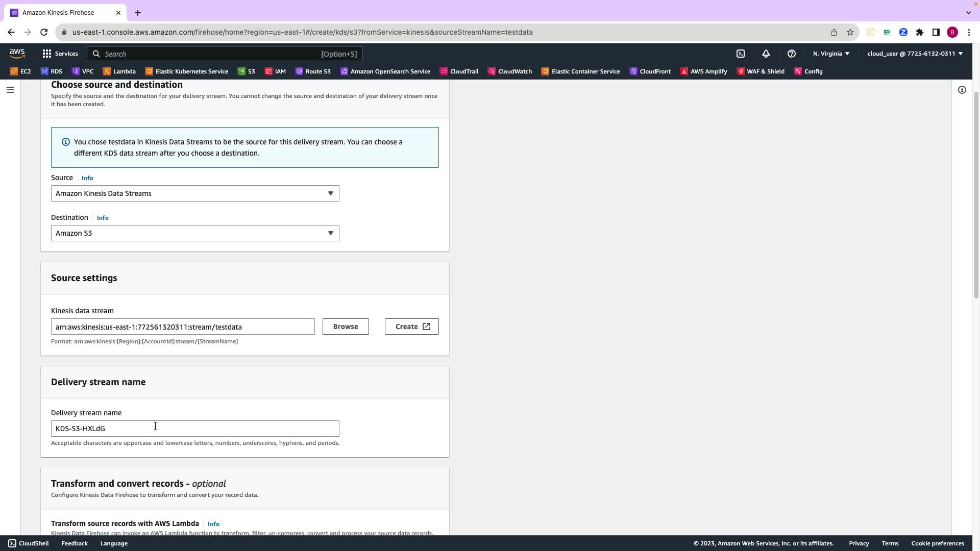
Task: Expand the Source dropdown
Action: coord(195,193)
